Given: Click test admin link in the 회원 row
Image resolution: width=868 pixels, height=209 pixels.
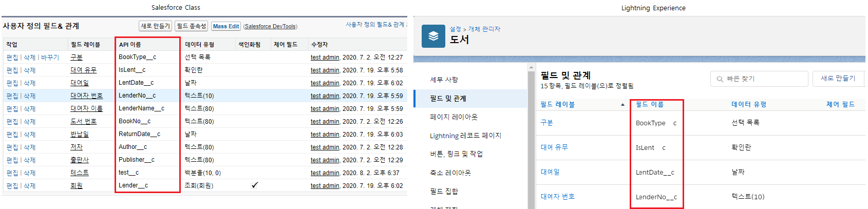Looking at the screenshot, I should 325,186.
